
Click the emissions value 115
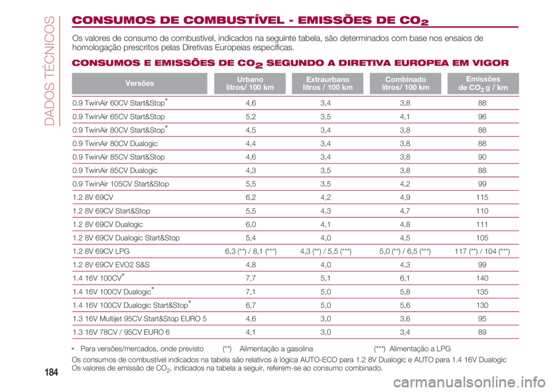(x=482, y=197)
